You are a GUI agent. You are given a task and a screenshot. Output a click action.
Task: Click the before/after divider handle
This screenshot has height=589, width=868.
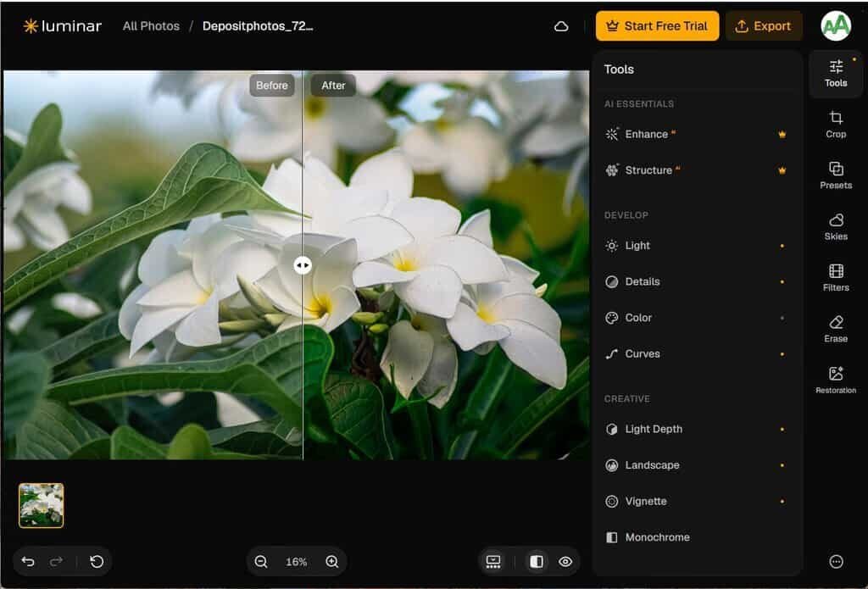pyautogui.click(x=303, y=265)
